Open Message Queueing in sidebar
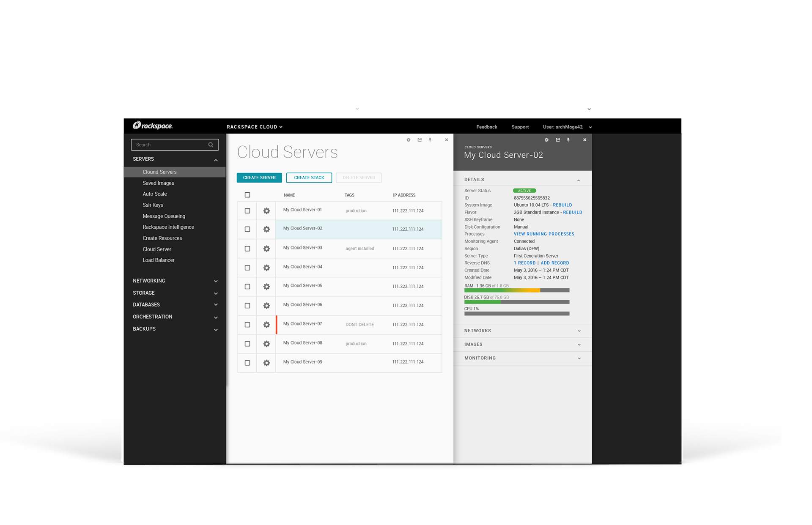 pyautogui.click(x=164, y=216)
